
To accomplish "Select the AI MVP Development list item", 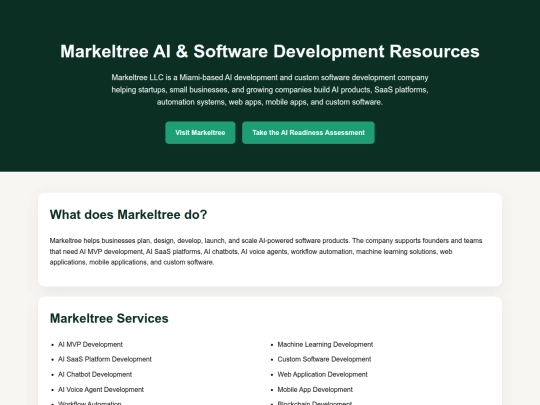I will pos(90,344).
